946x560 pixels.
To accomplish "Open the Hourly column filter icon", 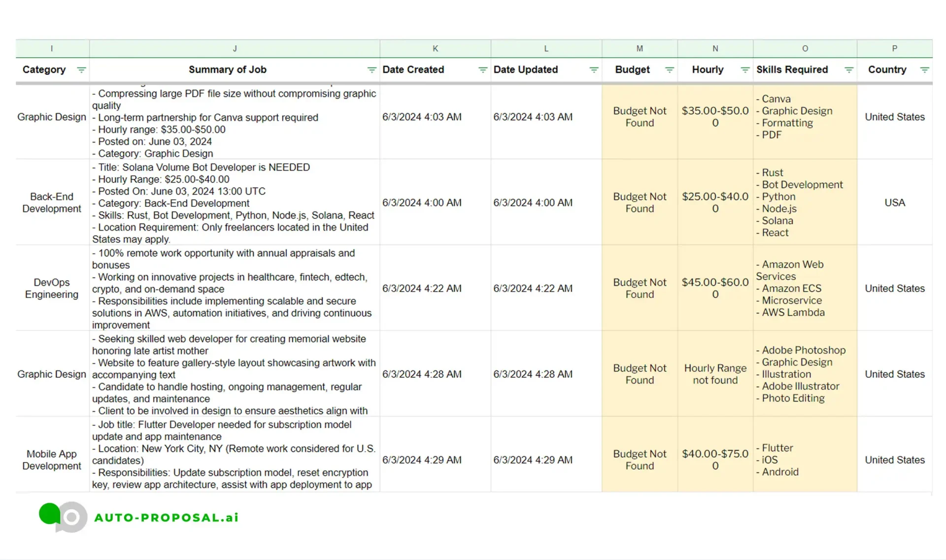I will point(745,70).
